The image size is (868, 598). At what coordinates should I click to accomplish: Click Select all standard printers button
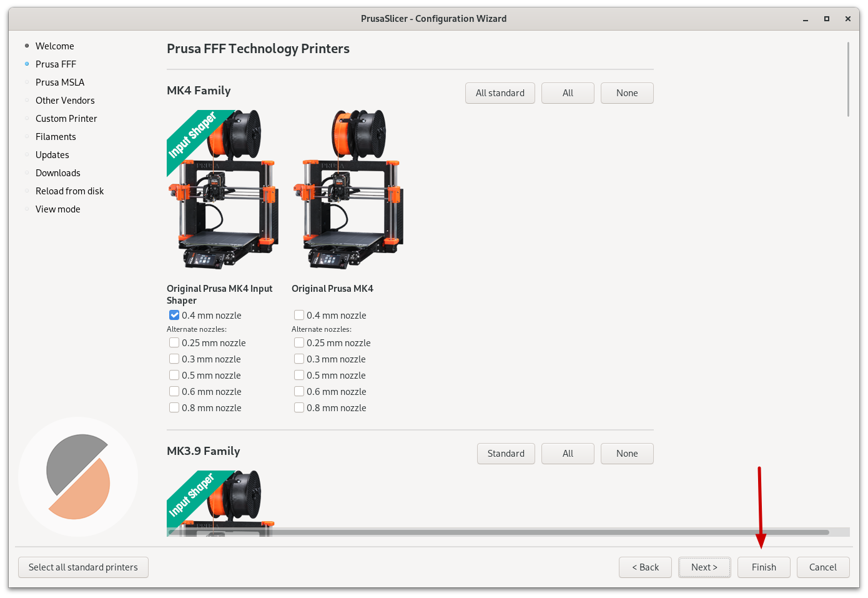[x=83, y=567]
